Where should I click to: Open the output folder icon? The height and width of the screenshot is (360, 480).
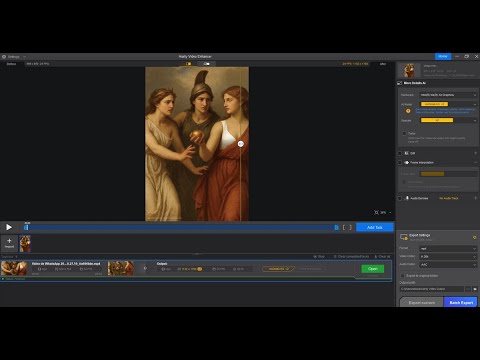[x=475, y=289]
